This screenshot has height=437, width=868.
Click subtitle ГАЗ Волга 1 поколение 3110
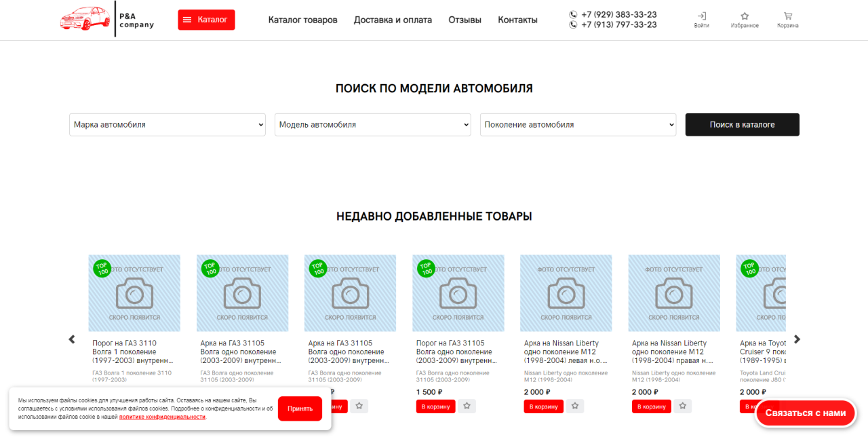pyautogui.click(x=132, y=376)
